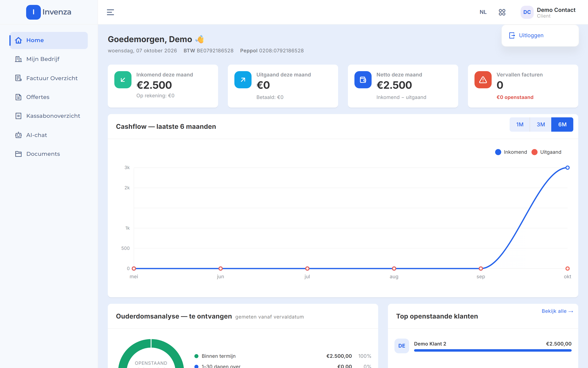Screen dimensions: 588x368
Task: Click the red warning triangle icon
Action: [x=483, y=80]
